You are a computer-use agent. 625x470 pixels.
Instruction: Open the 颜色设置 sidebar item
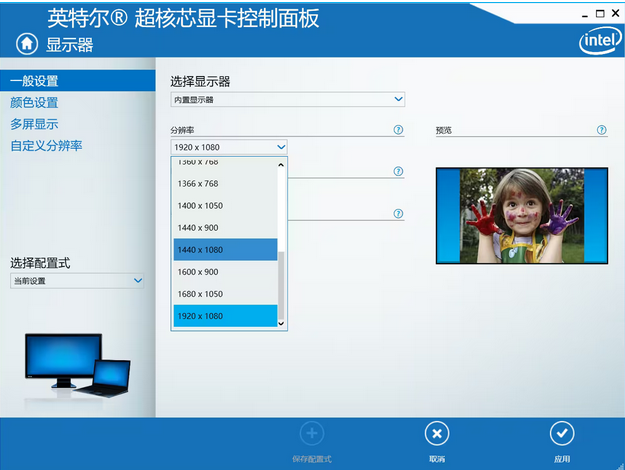tap(35, 103)
